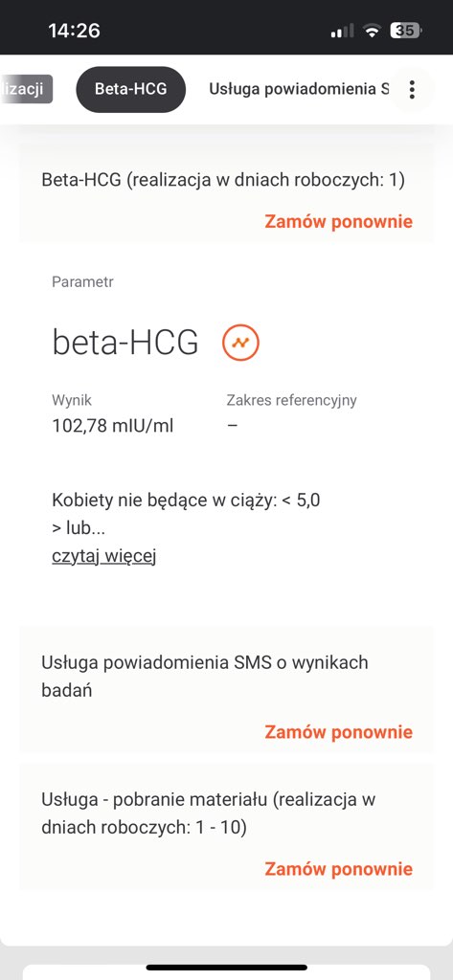Viewport: 453px width, 980px height.
Task: Tap the Usługa - pobranie materiału card title
Action: [209, 813]
